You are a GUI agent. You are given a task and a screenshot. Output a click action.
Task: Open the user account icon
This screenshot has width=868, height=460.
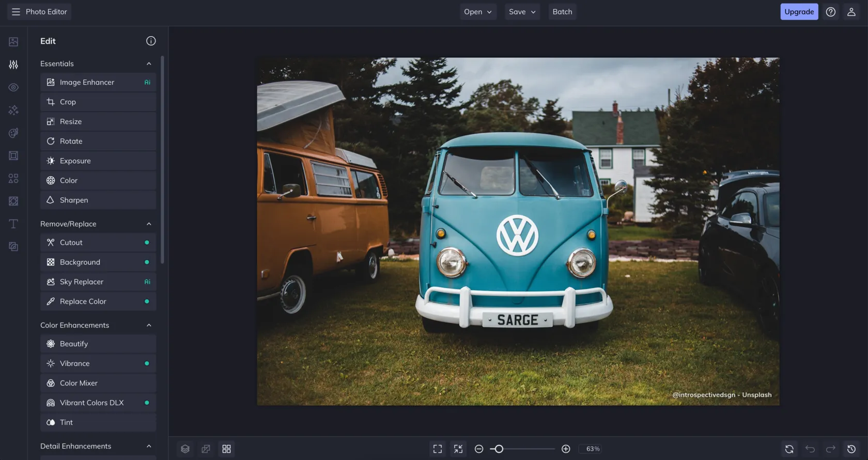[x=851, y=12]
